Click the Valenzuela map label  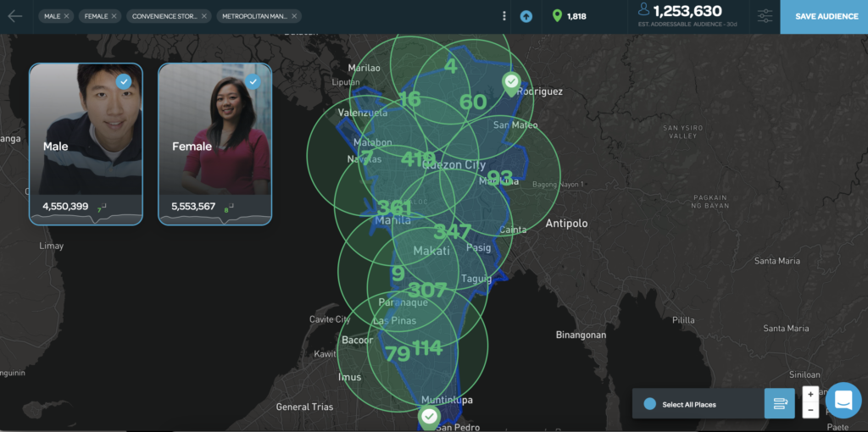click(x=363, y=113)
